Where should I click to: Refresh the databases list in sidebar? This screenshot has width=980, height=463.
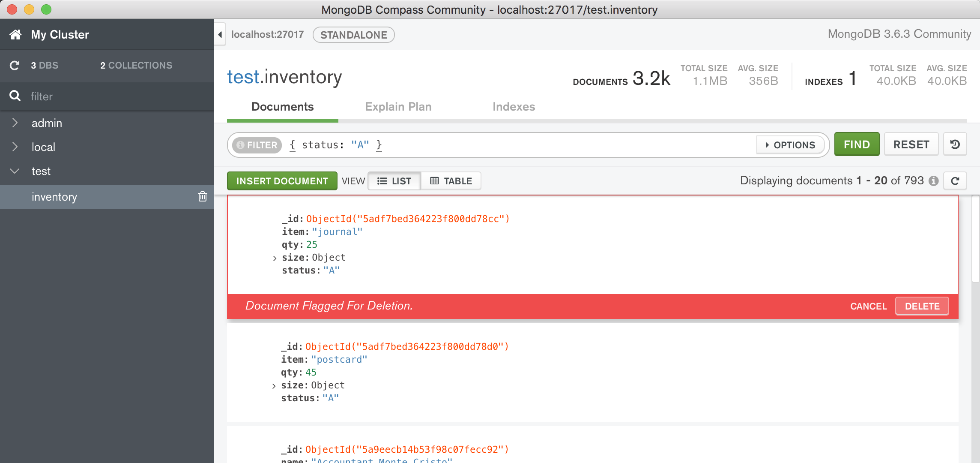pyautogui.click(x=15, y=65)
